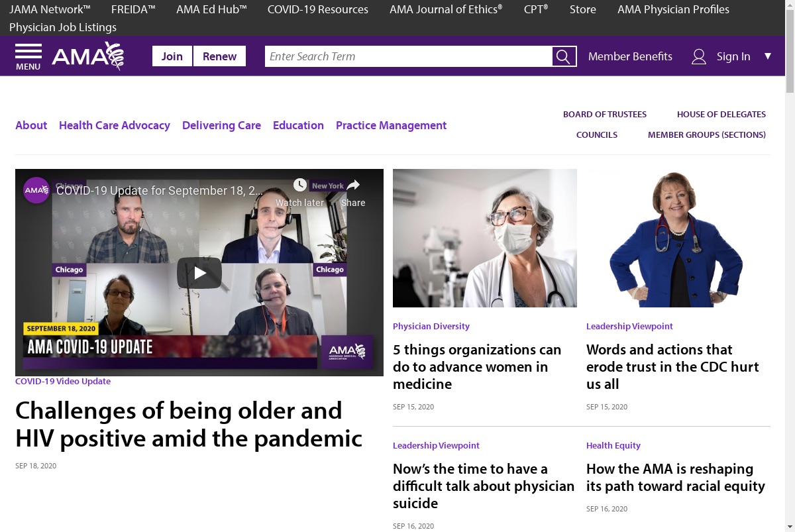Click SEP 18, 2020 date under main headline

(36, 466)
